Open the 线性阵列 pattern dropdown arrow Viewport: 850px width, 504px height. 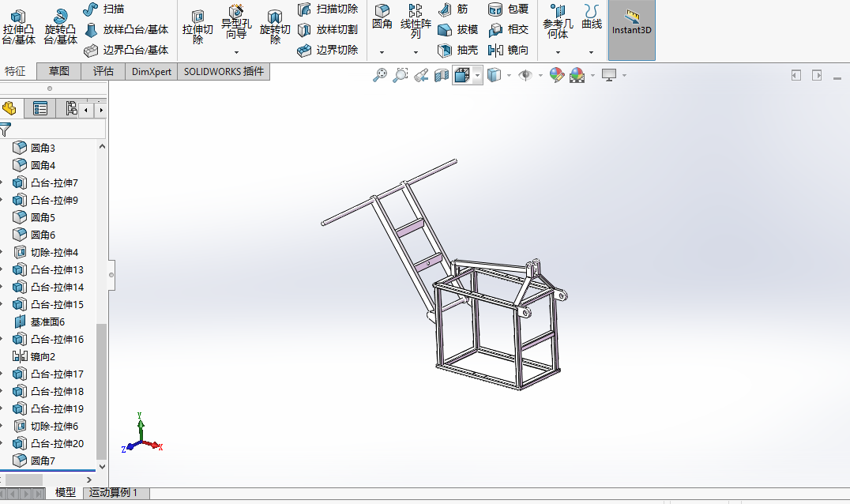(416, 53)
